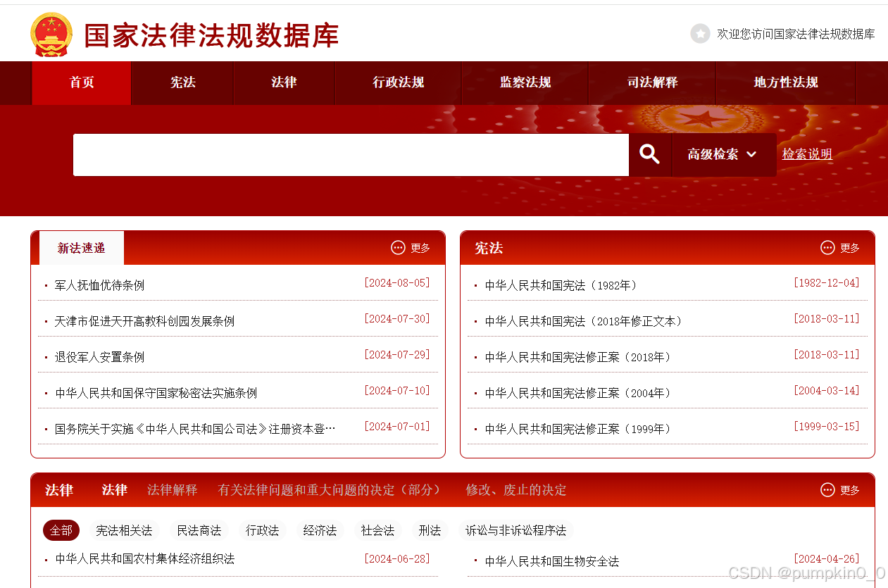Click the 更多 circle icon in 法律 panel
Screen dimensions: 888x588
pyautogui.click(x=827, y=489)
